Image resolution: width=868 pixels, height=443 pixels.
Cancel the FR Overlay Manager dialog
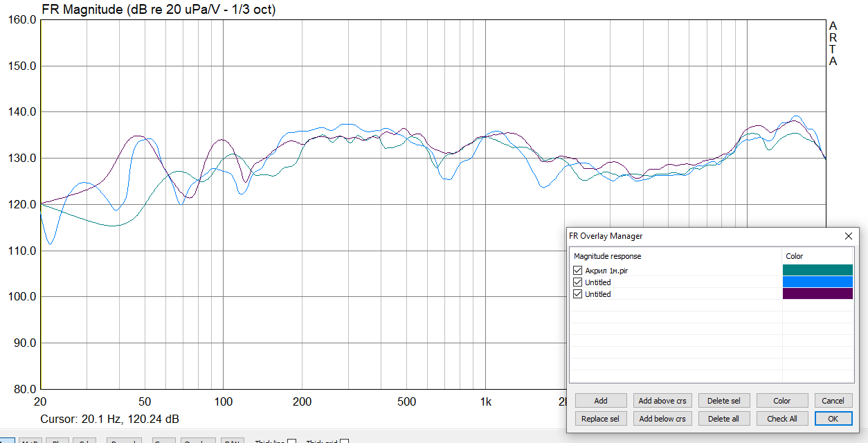click(x=833, y=401)
